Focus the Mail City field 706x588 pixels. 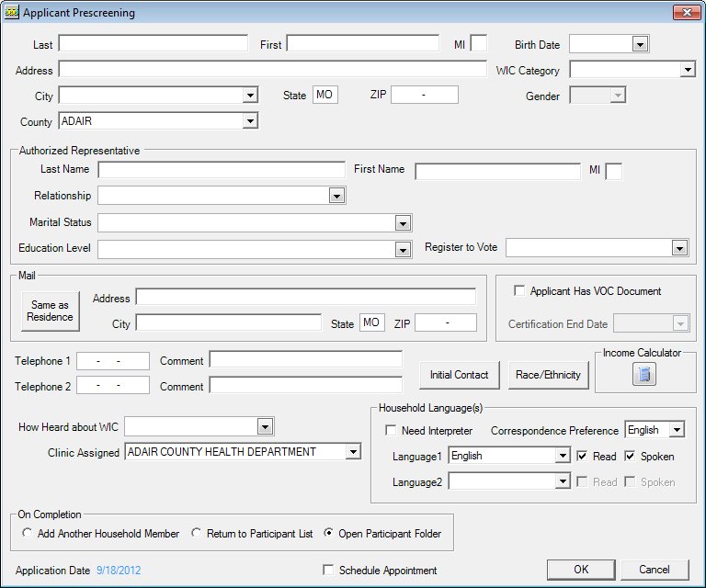pyautogui.click(x=229, y=322)
